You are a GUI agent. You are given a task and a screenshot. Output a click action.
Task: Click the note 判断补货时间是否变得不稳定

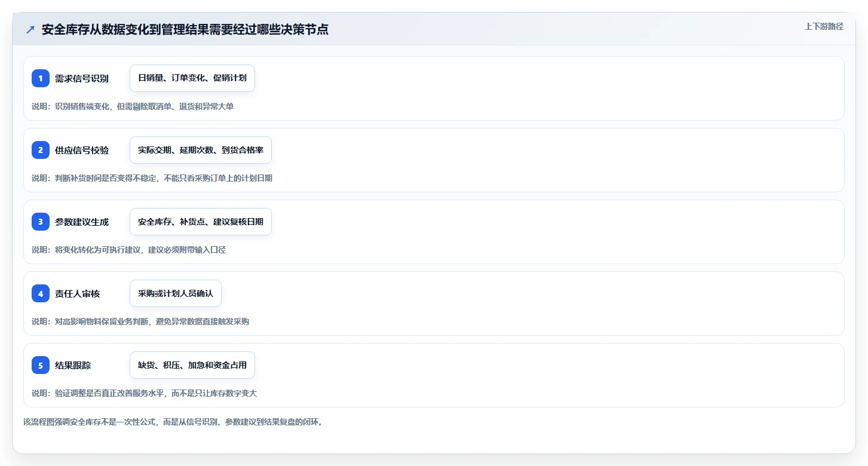(x=152, y=178)
